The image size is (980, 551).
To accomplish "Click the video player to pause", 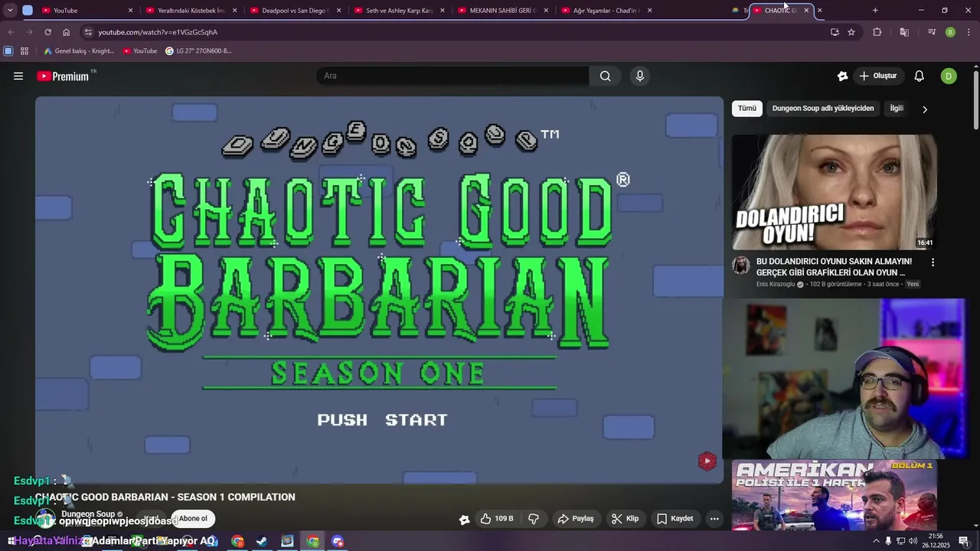I will pos(379,290).
